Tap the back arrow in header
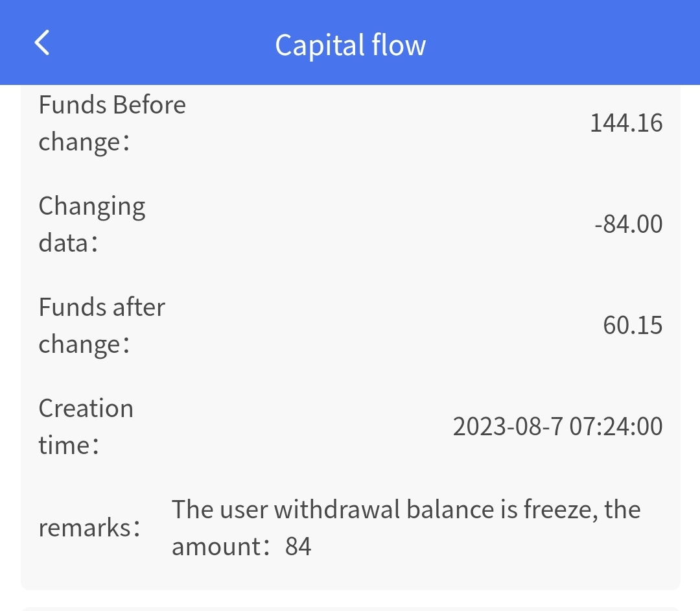Image resolution: width=700 pixels, height=611 pixels. [x=42, y=43]
